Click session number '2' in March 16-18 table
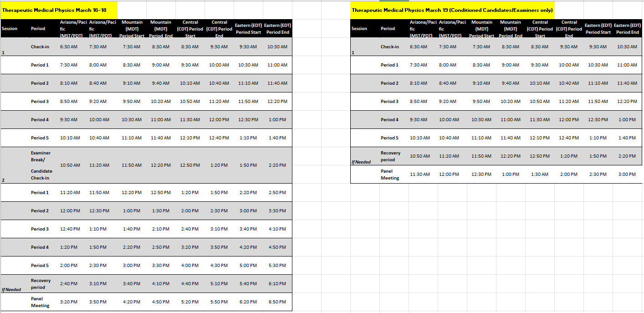Screen dimensions: 644x313 (x=3, y=180)
